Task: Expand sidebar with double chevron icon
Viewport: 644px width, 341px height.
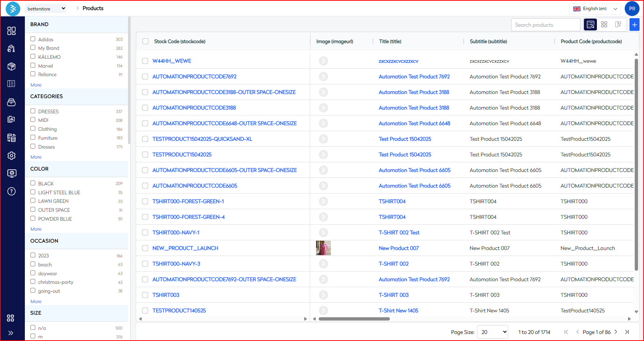Action: point(11,333)
